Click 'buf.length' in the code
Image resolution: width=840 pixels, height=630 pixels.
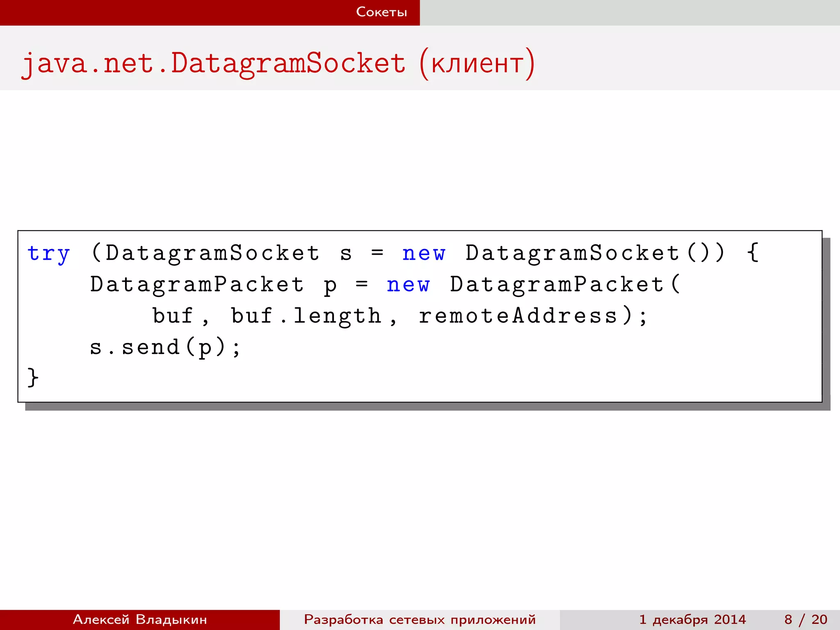point(306,316)
